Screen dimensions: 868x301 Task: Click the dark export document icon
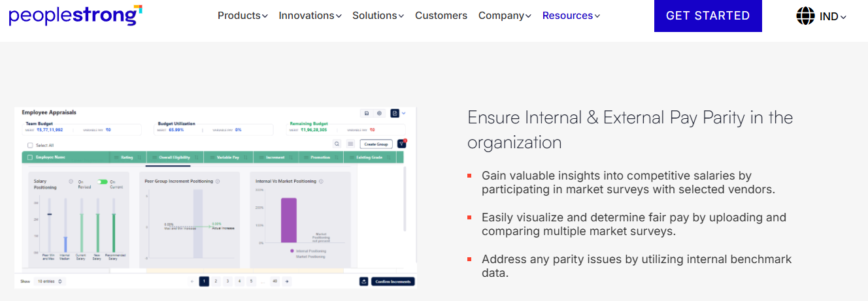(x=395, y=113)
